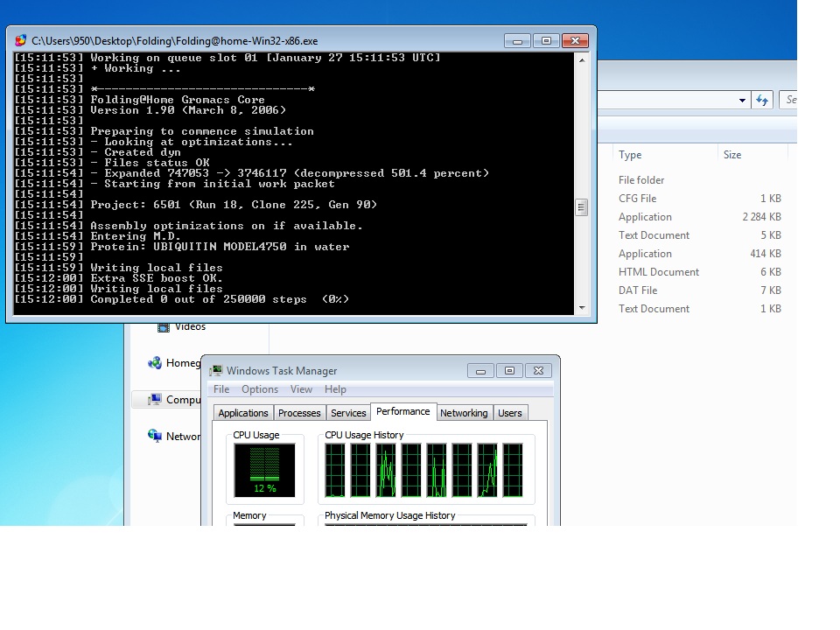Image resolution: width=840 pixels, height=630 pixels.
Task: Click the last CPU usage history graph
Action: 513,471
